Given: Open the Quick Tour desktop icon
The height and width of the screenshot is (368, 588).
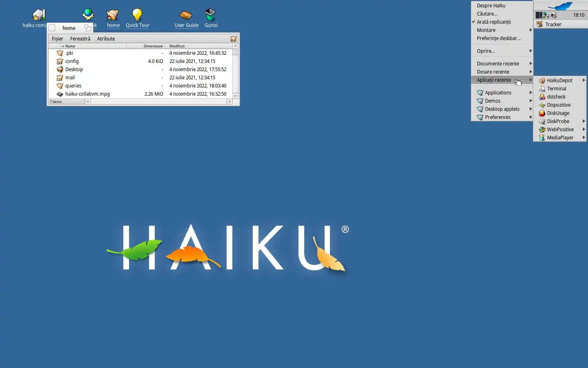Looking at the screenshot, I should click(x=137, y=18).
